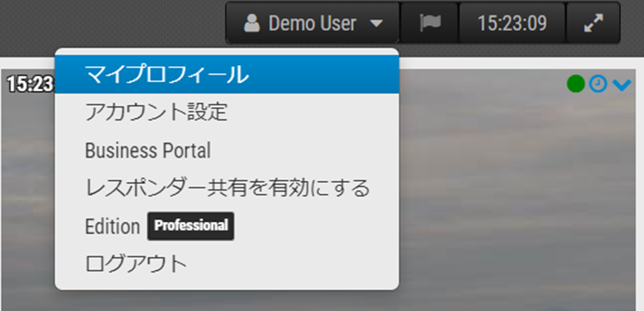The width and height of the screenshot is (644, 311).
Task: Select マイプロフィール menu item
Action: 227,74
